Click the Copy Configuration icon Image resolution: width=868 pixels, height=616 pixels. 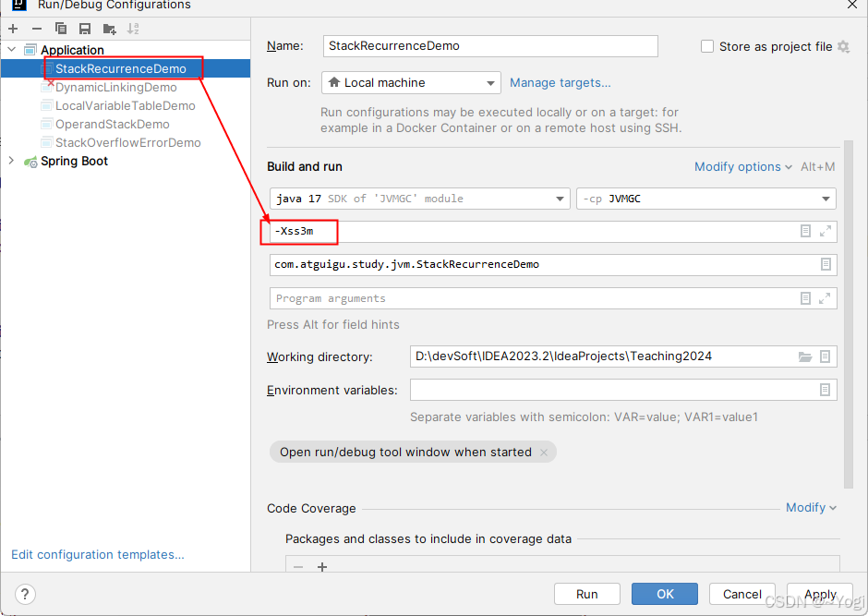tap(61, 29)
